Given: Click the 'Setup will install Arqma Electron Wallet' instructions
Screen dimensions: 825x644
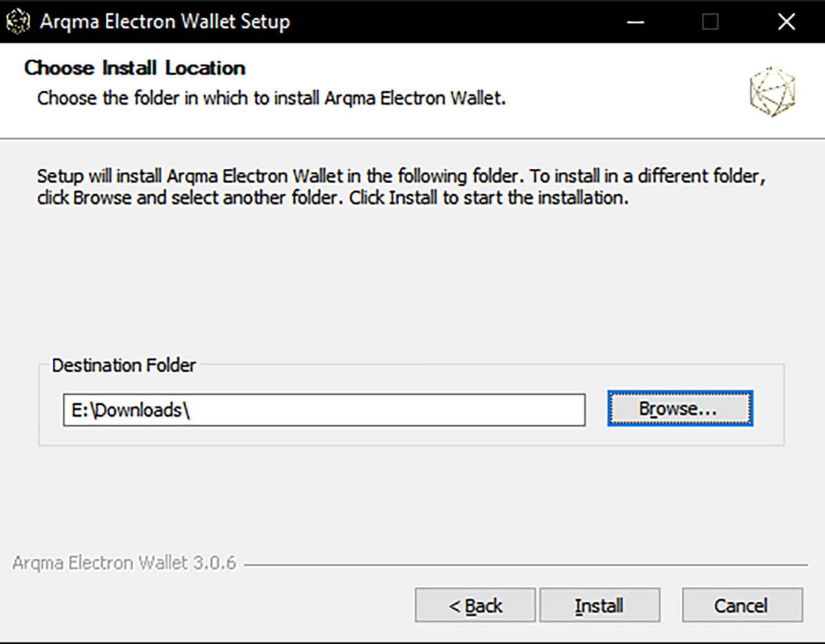Looking at the screenshot, I should pyautogui.click(x=402, y=186).
